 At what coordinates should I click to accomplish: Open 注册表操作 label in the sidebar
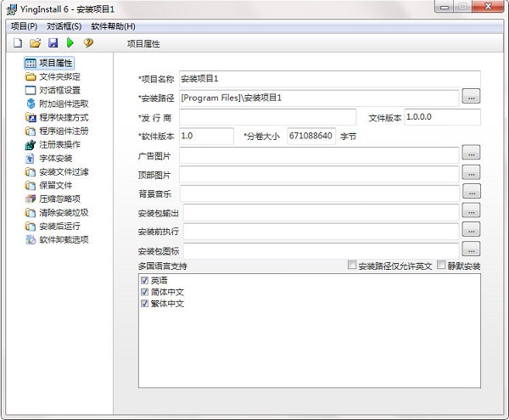tap(59, 145)
